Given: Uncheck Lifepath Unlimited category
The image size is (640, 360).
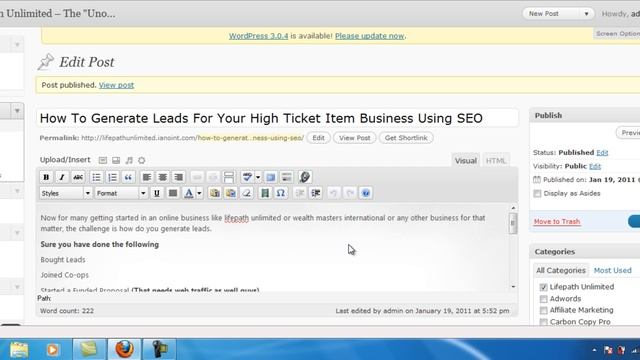Looking at the screenshot, I should (543, 287).
